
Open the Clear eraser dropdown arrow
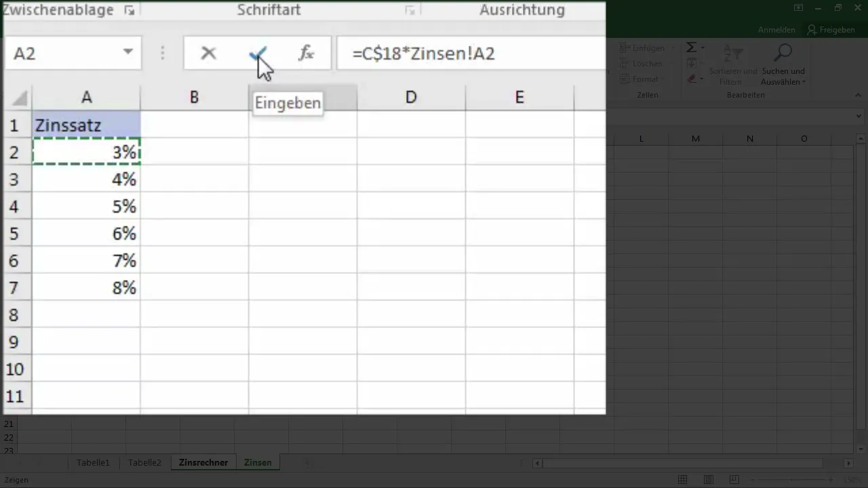coord(703,79)
